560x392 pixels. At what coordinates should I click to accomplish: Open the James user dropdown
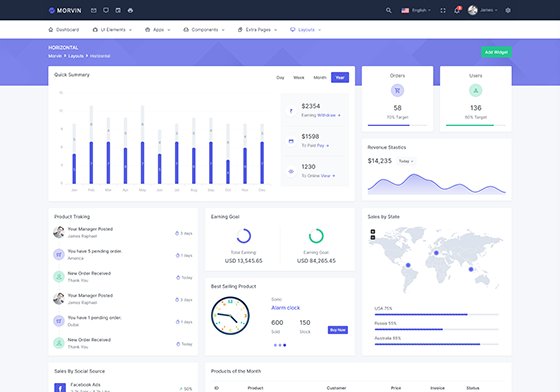[x=483, y=10]
